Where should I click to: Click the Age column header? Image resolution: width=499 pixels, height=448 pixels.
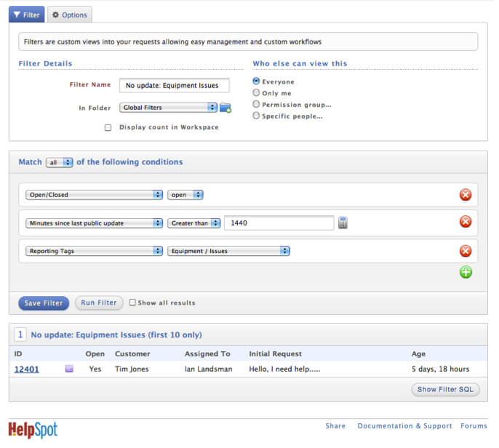point(418,353)
